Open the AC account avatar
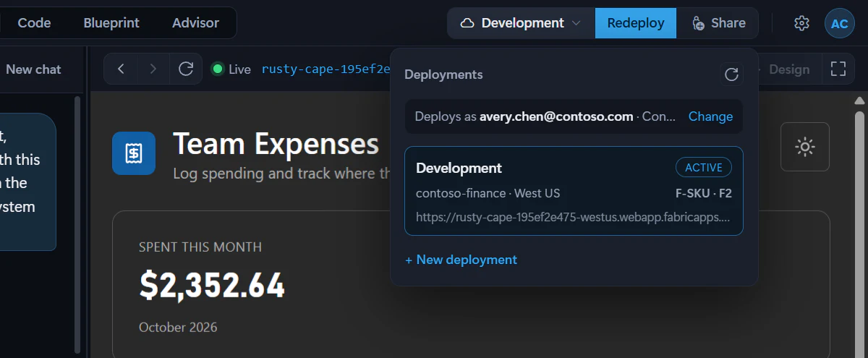The image size is (868, 358). 839,23
